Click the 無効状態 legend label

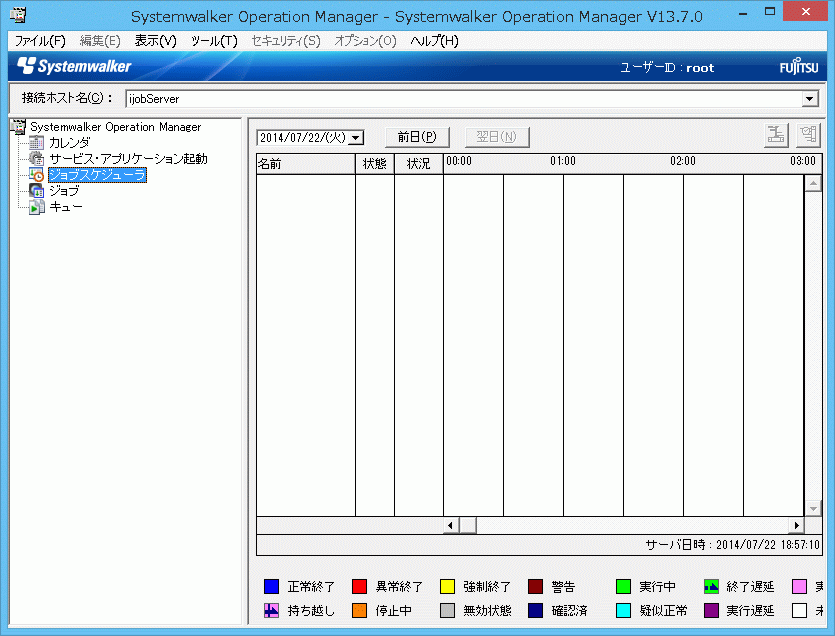coord(487,610)
